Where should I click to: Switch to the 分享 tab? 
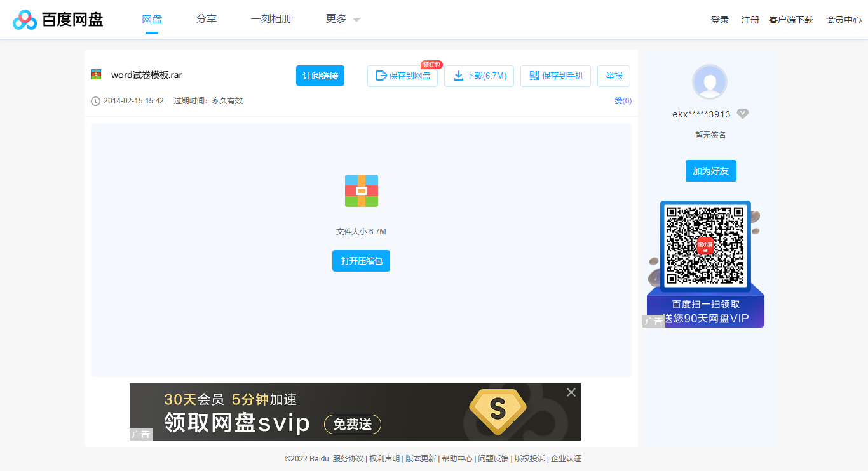[207, 19]
